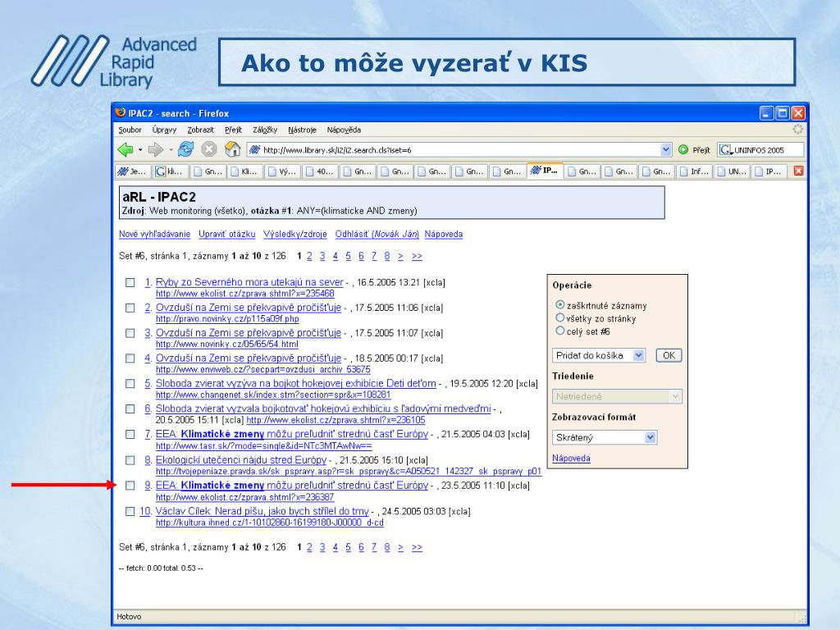Screen dimensions: 840x630
Task: Tick the checkbox for result 3
Action: click(x=130, y=333)
